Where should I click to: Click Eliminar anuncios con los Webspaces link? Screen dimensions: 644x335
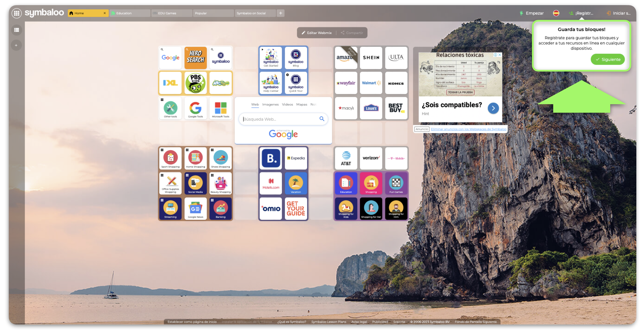coord(468,129)
